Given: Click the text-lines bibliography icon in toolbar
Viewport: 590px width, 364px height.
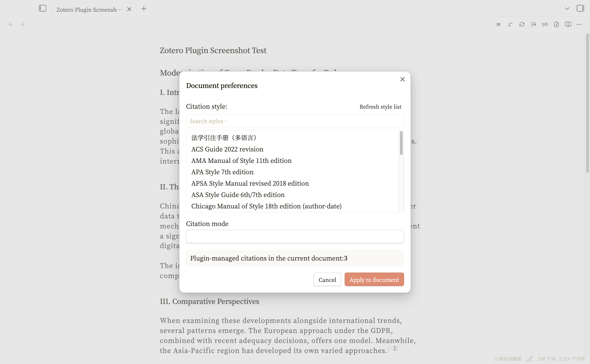Looking at the screenshot, I should [533, 24].
